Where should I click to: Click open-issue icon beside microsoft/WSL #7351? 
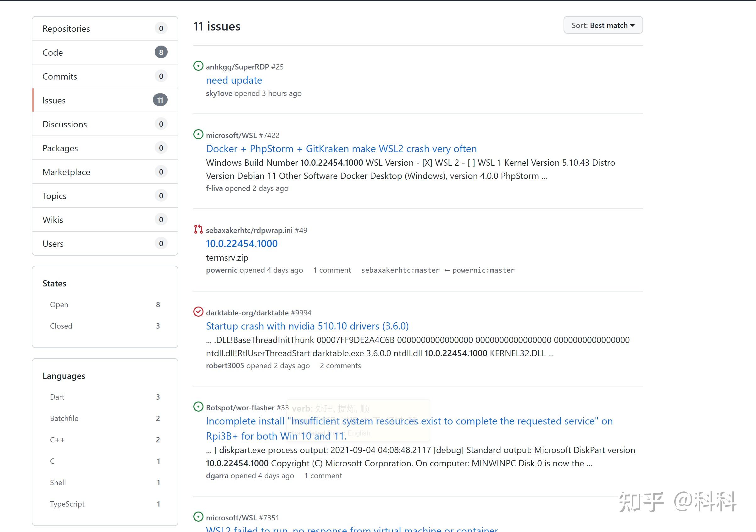pyautogui.click(x=198, y=517)
